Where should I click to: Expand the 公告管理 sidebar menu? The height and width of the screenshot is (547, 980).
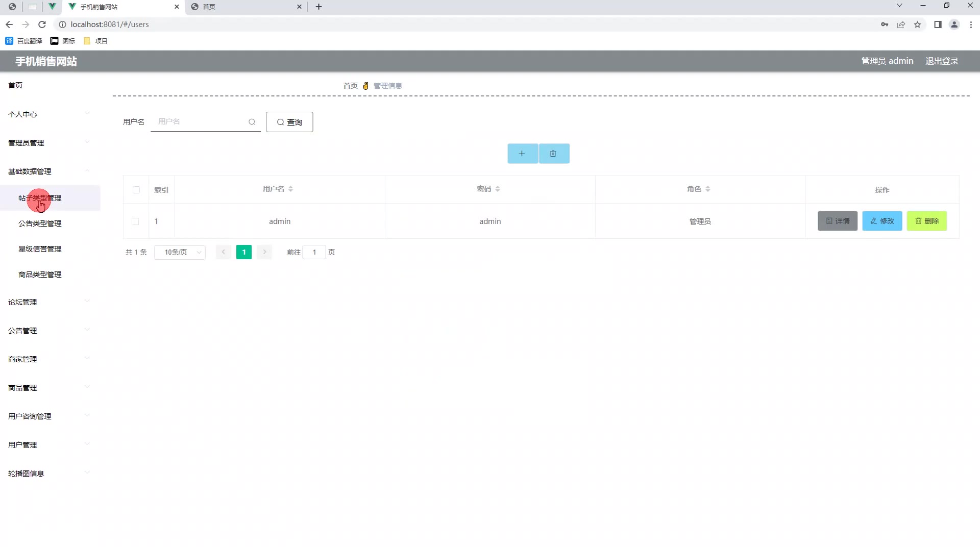click(x=50, y=331)
